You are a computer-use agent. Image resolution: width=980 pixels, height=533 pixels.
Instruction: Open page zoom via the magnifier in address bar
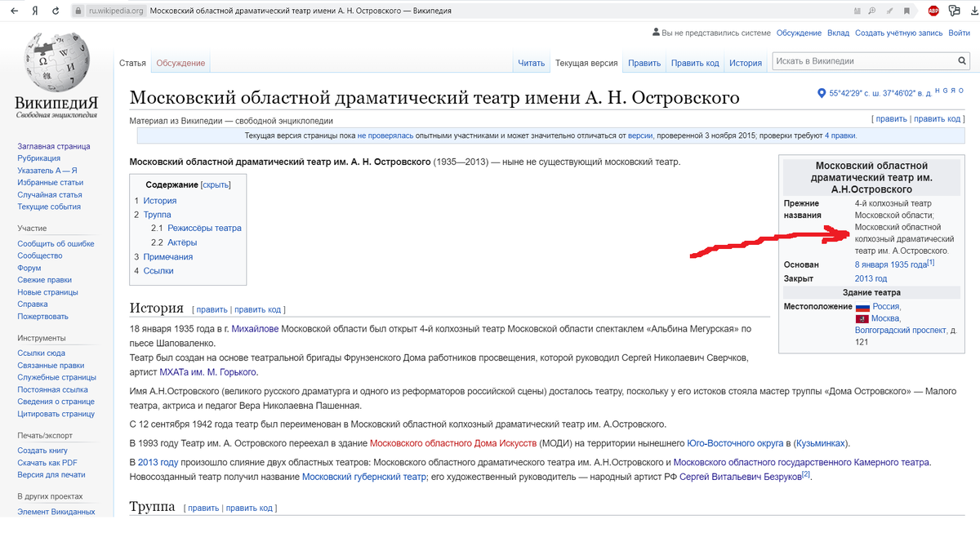coord(872,11)
